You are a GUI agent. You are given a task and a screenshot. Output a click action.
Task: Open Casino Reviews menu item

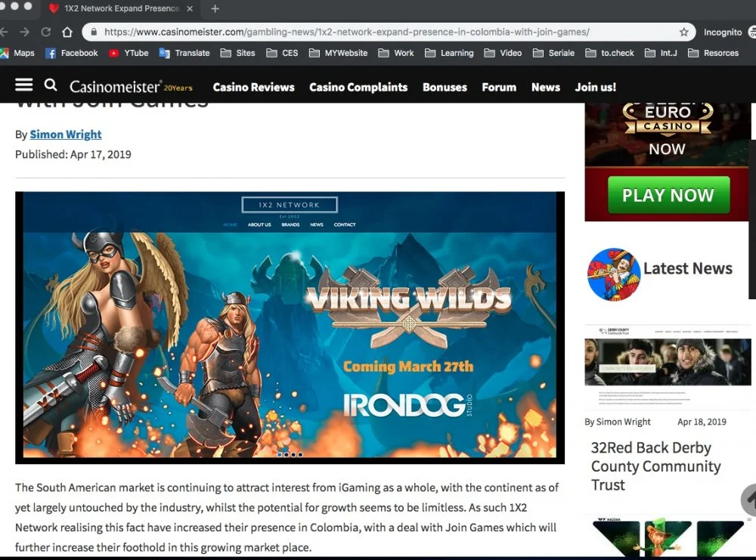point(253,87)
